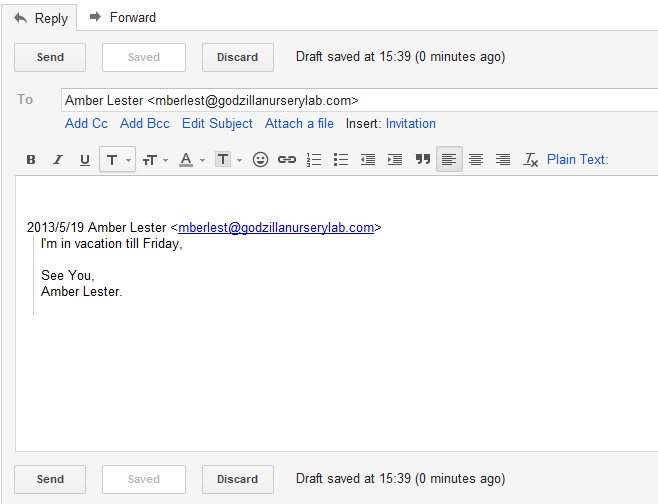
Task: Click the empty first line of message body
Action: click(x=336, y=196)
